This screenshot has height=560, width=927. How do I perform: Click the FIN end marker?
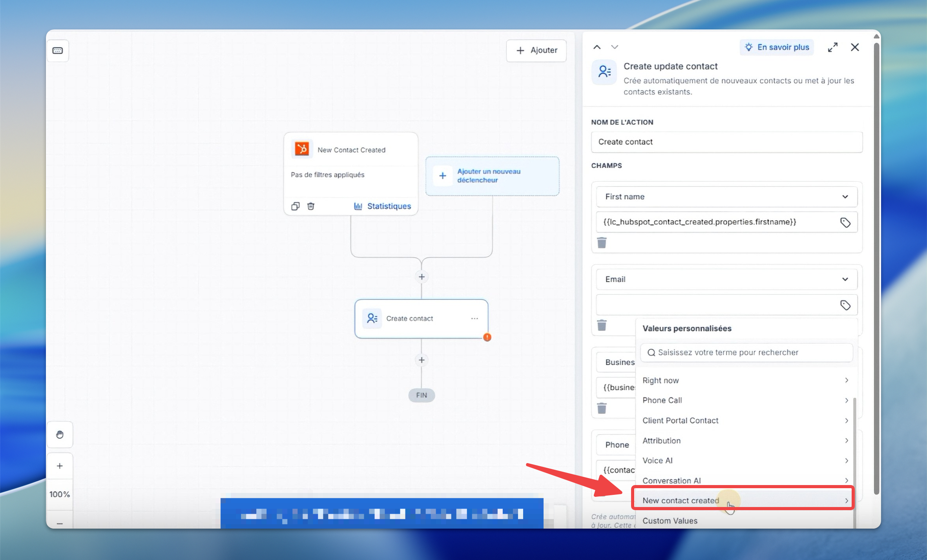click(x=422, y=395)
